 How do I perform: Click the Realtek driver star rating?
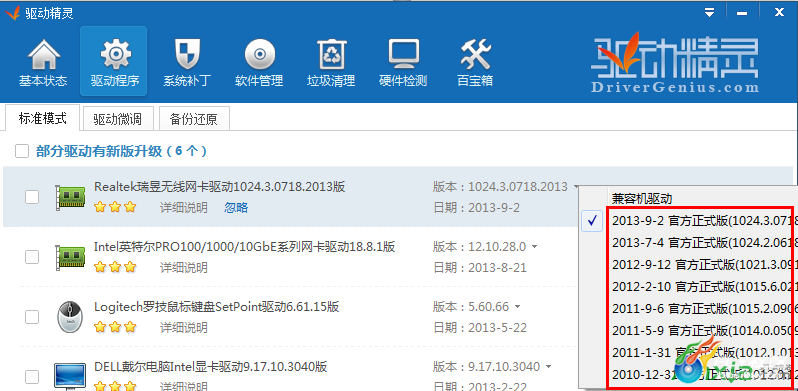(x=116, y=207)
